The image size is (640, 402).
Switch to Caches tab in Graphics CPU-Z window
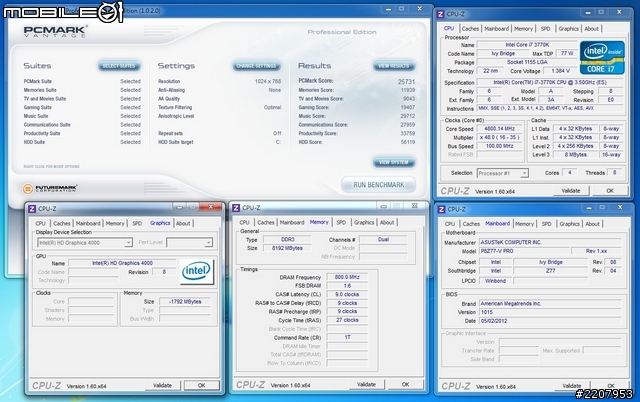(x=62, y=223)
